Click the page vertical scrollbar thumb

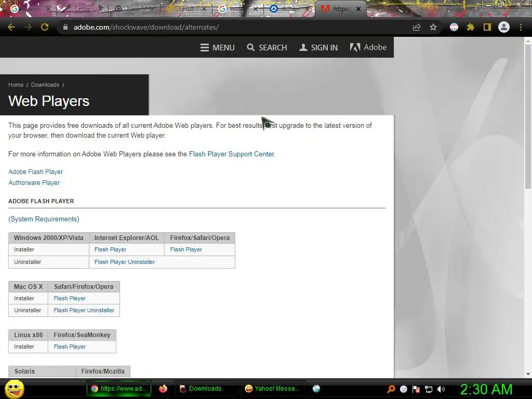528,116
